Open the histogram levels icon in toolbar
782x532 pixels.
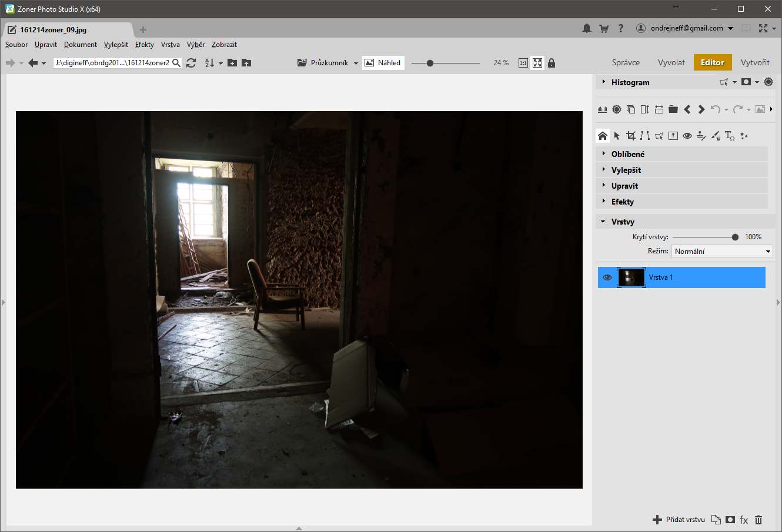603,109
